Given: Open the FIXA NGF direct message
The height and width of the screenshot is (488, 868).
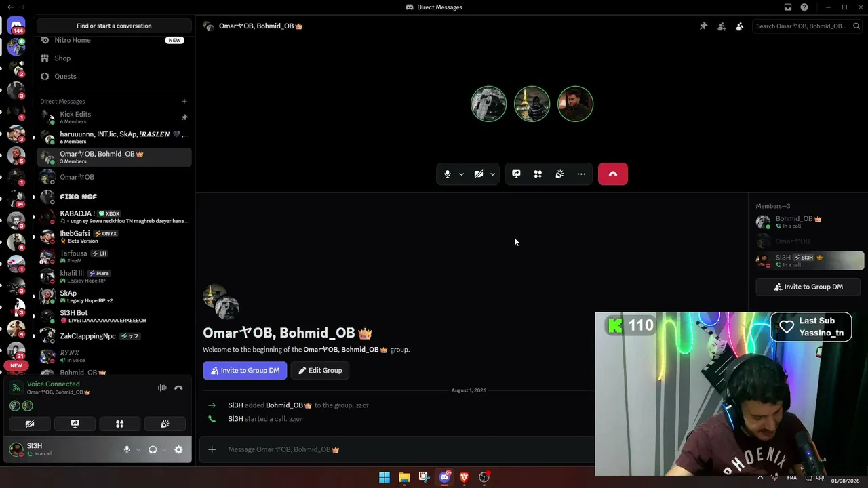Looking at the screenshot, I should point(114,197).
